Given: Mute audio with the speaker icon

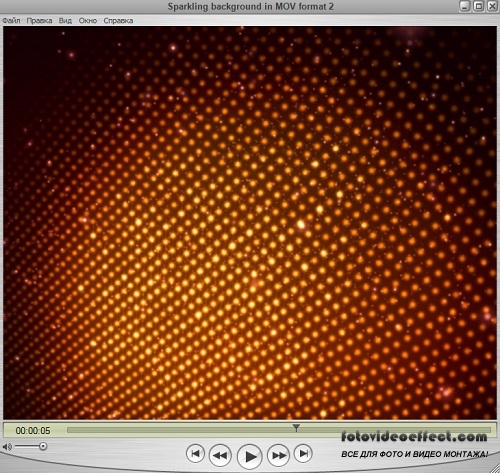Looking at the screenshot, I should (x=7, y=447).
